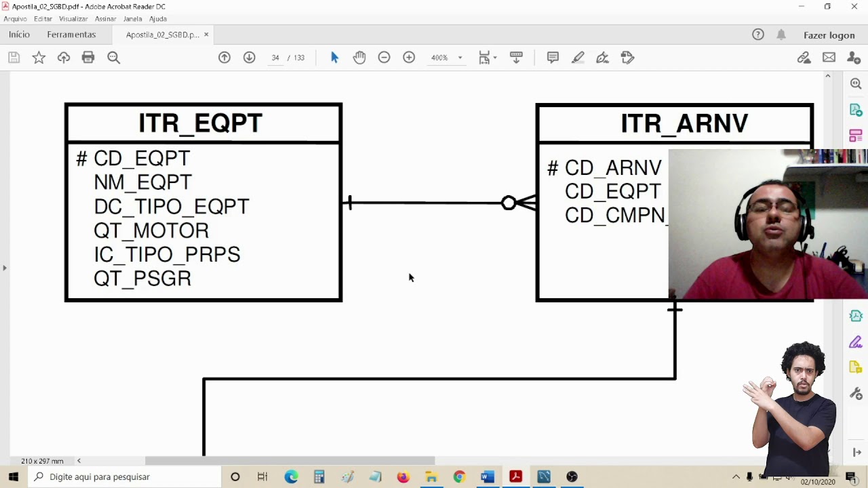Open the Visualizar menu

73,19
